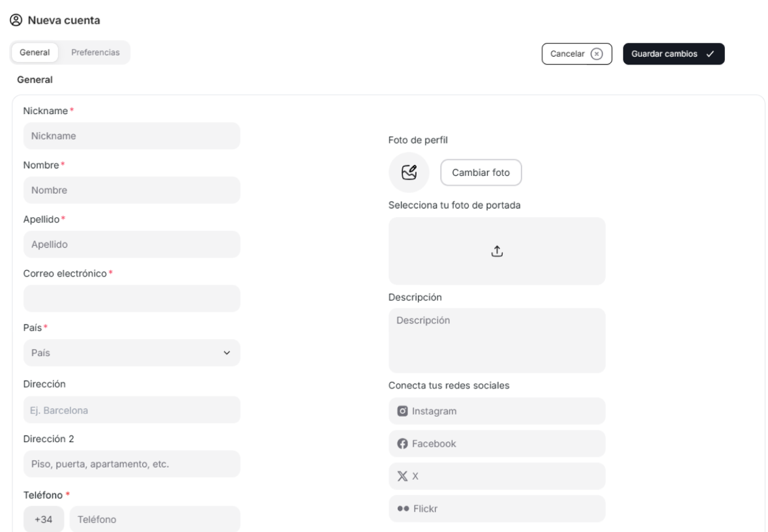Open the +34 phone country code selector
Image resolution: width=768 pixels, height=532 pixels.
[x=44, y=520]
